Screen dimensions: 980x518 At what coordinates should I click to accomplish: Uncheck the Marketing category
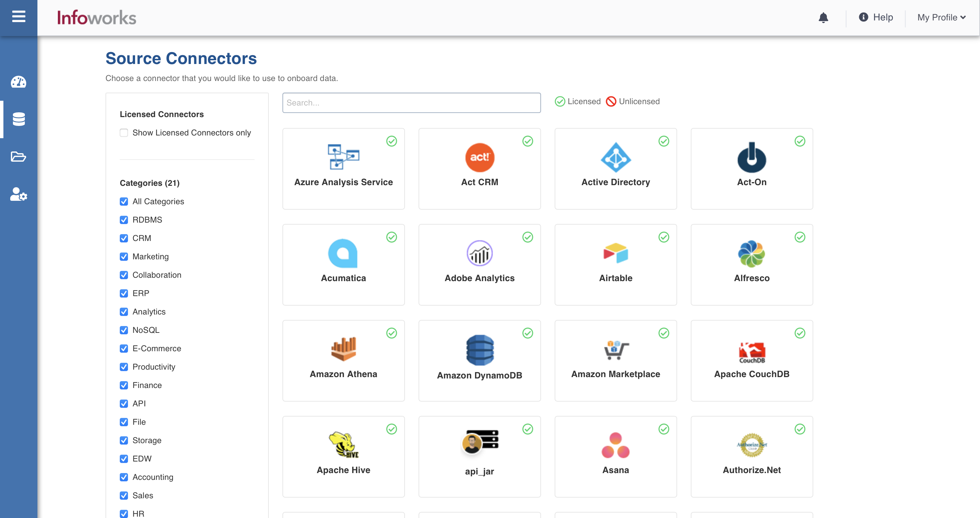[x=124, y=257]
